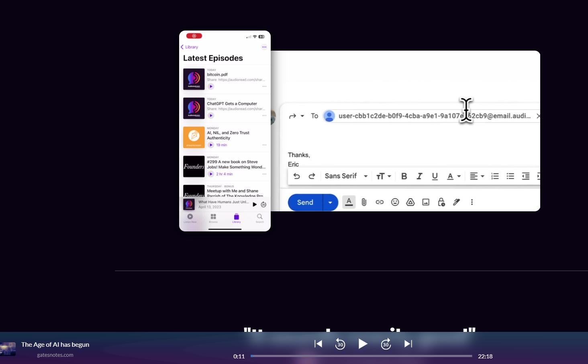Screen dimensions: 588x364
Task: Toggle italic formatting
Action: pyautogui.click(x=419, y=176)
